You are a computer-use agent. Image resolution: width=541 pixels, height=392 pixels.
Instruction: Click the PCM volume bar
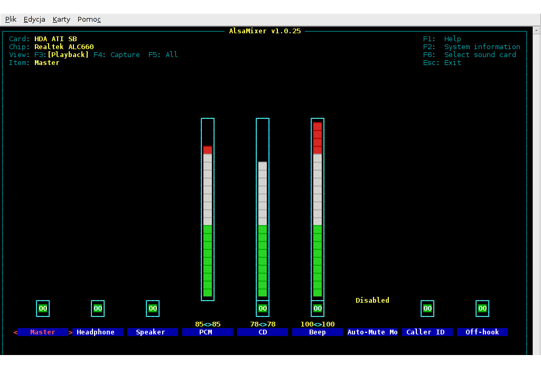(x=208, y=222)
